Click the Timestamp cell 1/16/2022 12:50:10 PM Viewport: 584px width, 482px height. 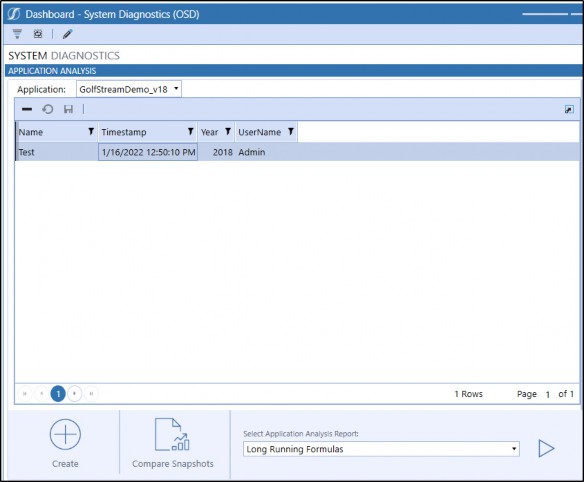[x=148, y=152]
